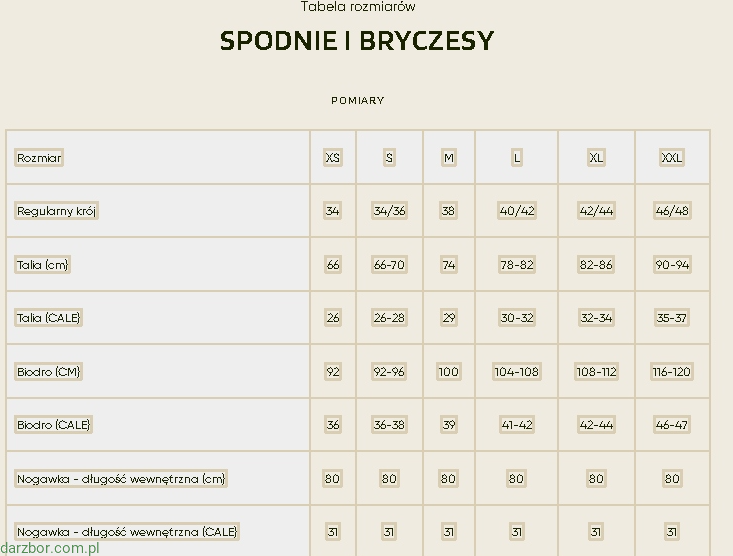Select the Biodro (CM) row label

[x=49, y=372]
